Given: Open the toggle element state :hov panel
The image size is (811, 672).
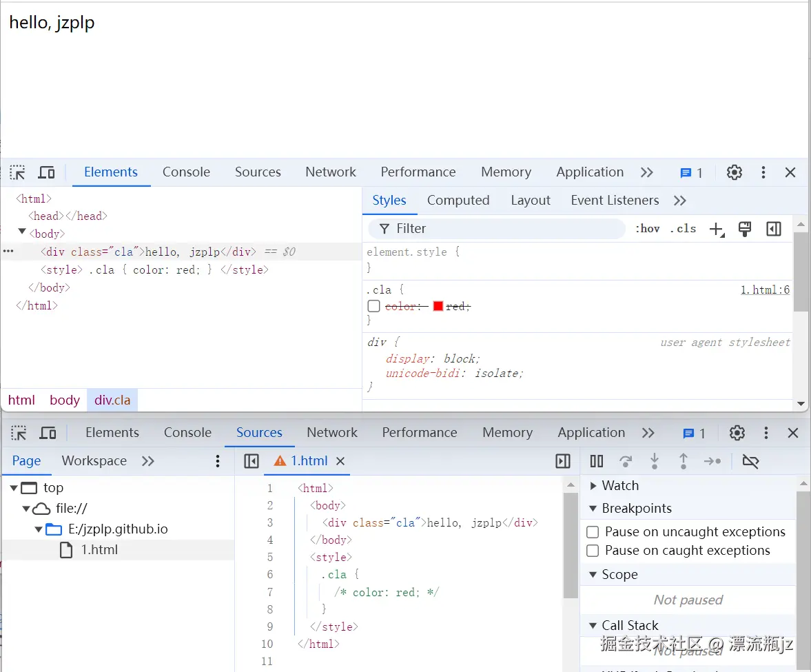Looking at the screenshot, I should (646, 228).
